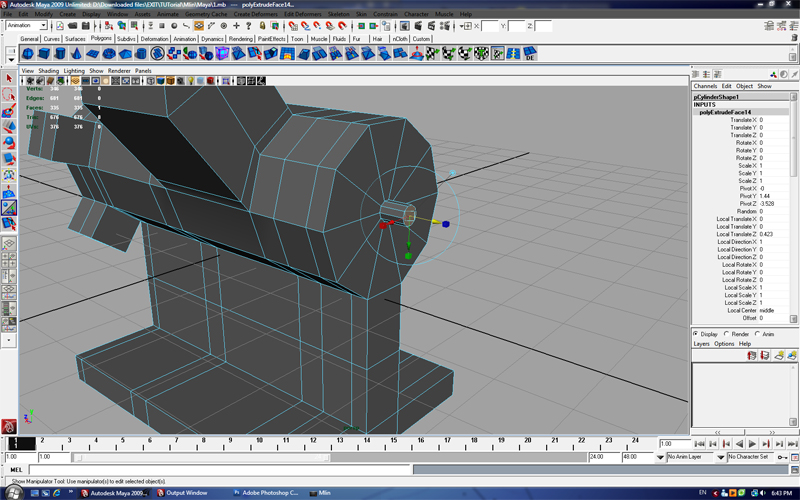Select the Display radio button
This screenshot has width=800, height=500.
coord(697,334)
